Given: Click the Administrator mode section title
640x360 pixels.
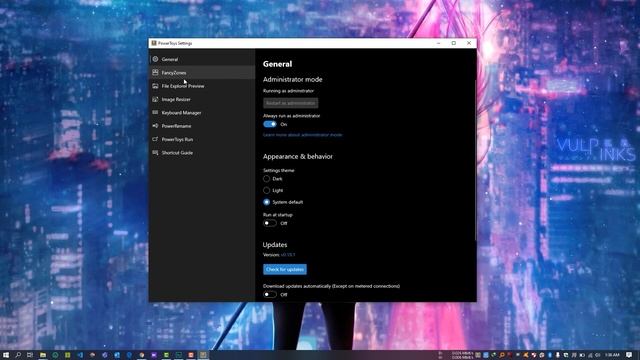Looking at the screenshot, I should coord(293,80).
